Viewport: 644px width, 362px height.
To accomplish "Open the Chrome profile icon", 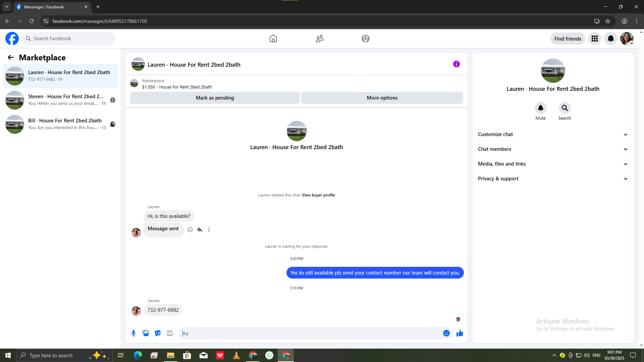I will pyautogui.click(x=625, y=21).
